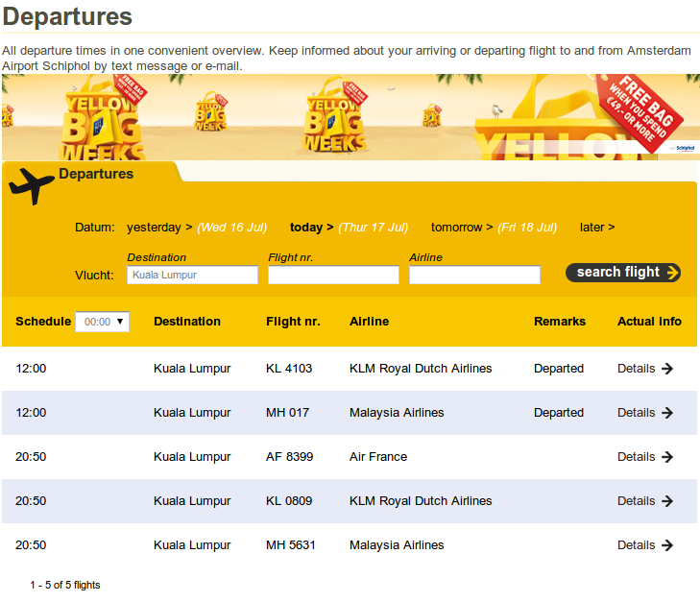Click flight number MH 5631
Screen dimensions: 700x602
[291, 545]
